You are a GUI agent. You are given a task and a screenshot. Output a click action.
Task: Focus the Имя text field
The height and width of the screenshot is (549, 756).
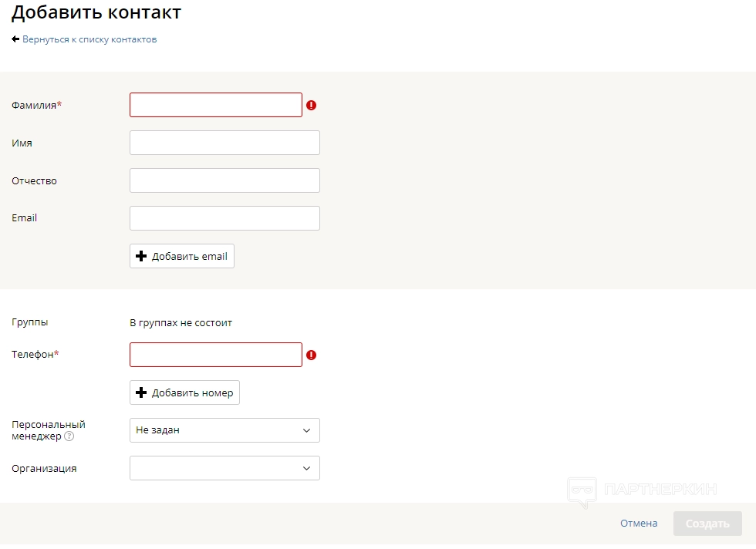(x=224, y=143)
